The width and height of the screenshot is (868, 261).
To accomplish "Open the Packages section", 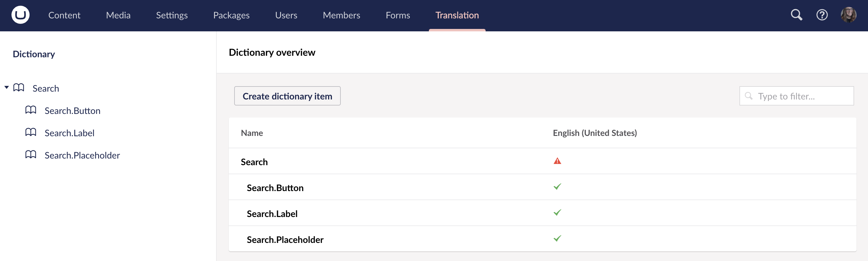I will click(231, 15).
